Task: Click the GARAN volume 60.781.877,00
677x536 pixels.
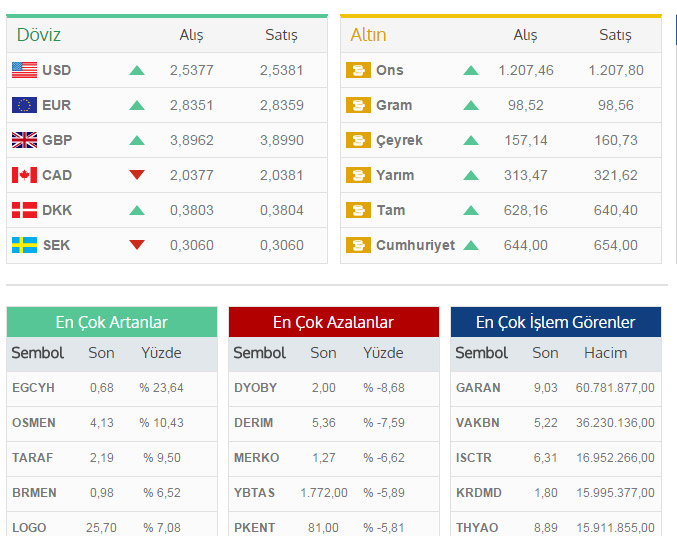Action: pos(615,388)
